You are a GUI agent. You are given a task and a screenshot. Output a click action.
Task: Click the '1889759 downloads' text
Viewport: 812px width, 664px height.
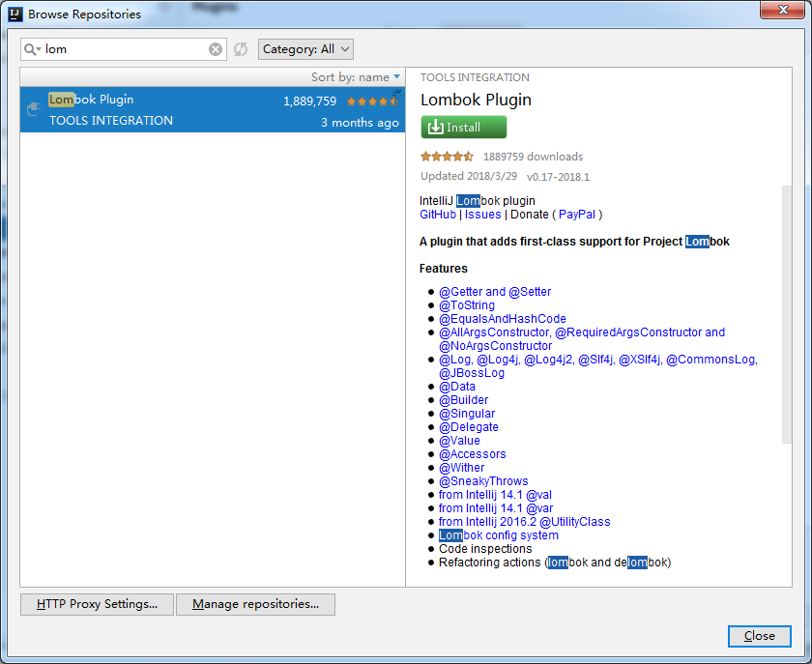tap(533, 157)
